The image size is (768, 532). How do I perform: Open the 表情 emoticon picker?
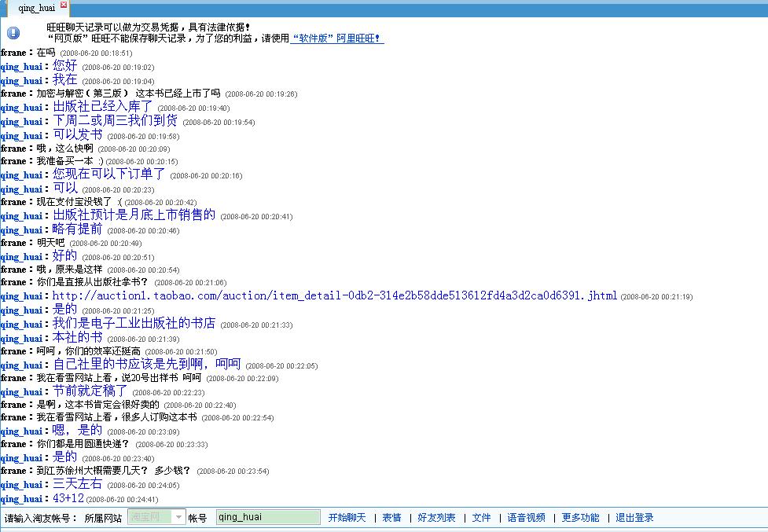tap(391, 517)
